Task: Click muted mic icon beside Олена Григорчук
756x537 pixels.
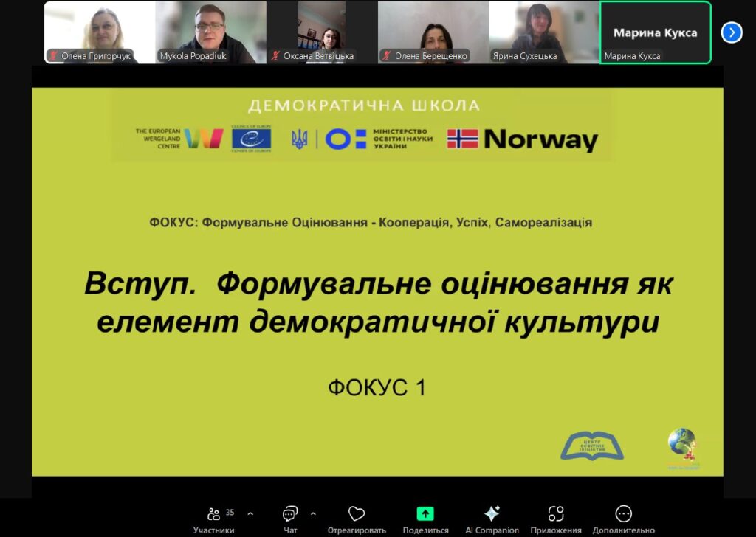Action: point(54,56)
